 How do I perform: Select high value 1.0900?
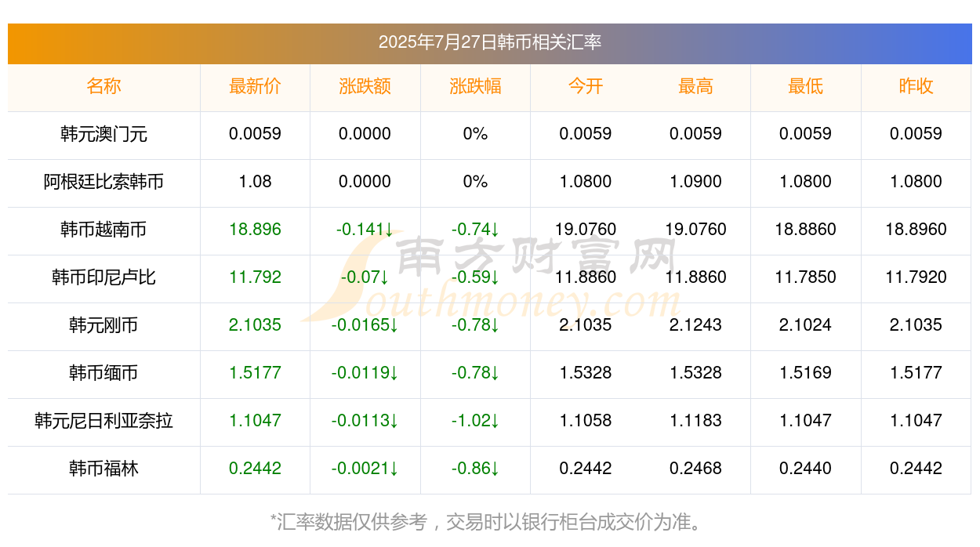pos(695,182)
